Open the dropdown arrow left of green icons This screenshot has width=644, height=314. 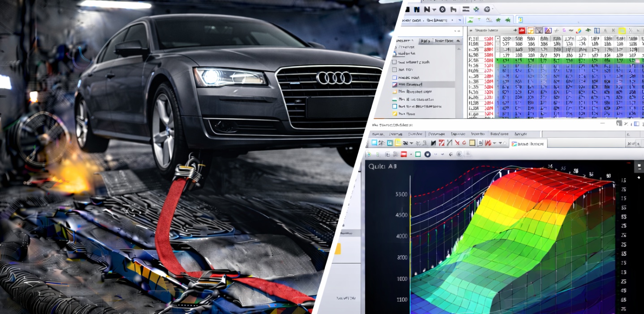click(460, 20)
